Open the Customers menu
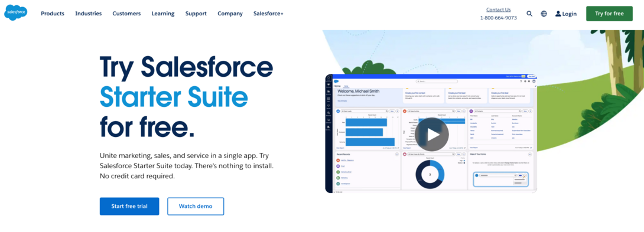This screenshot has height=232, width=644. point(126,14)
